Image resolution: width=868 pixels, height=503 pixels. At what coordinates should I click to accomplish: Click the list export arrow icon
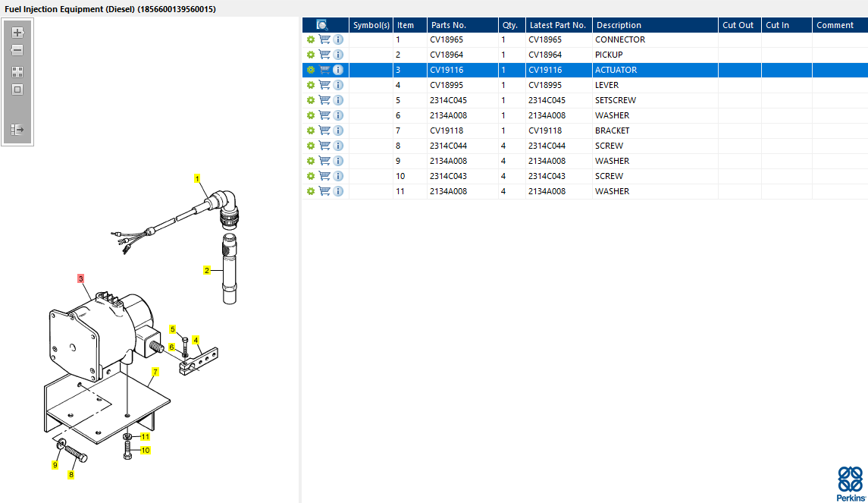(x=17, y=130)
